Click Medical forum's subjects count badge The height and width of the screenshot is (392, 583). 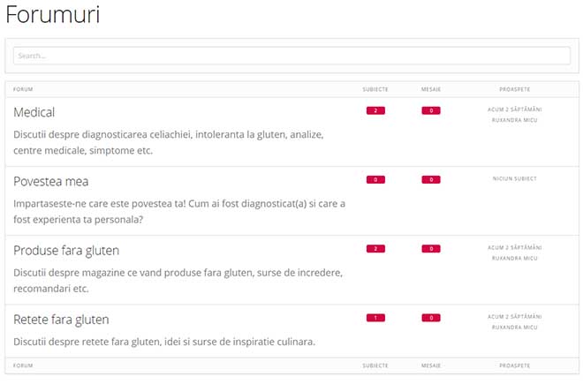tap(375, 110)
